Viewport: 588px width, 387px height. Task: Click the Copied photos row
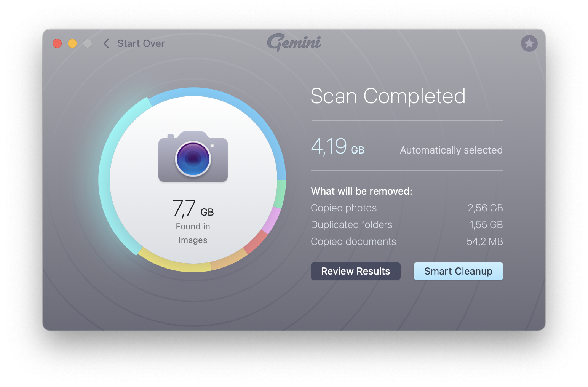point(407,208)
